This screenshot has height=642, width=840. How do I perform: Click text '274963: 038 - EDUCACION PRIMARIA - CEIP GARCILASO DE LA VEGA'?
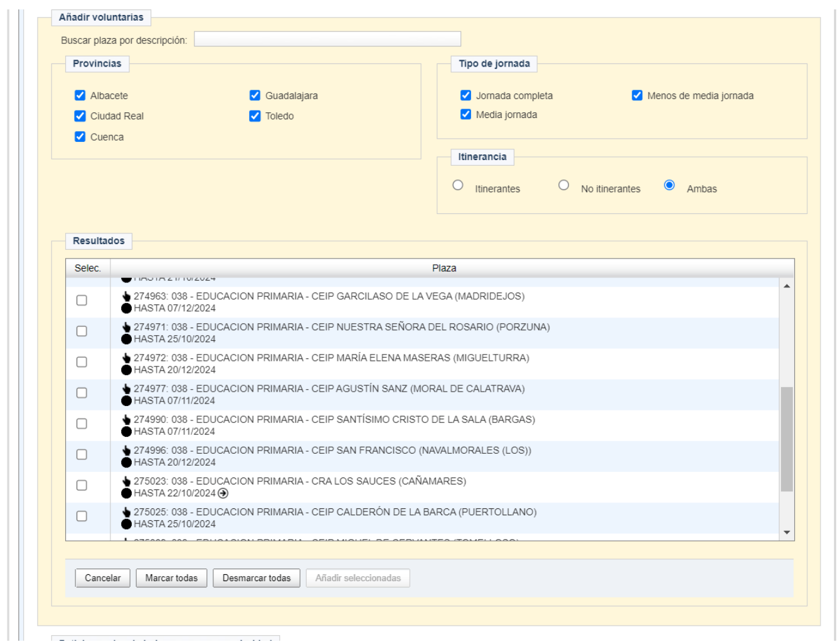[x=293, y=296]
